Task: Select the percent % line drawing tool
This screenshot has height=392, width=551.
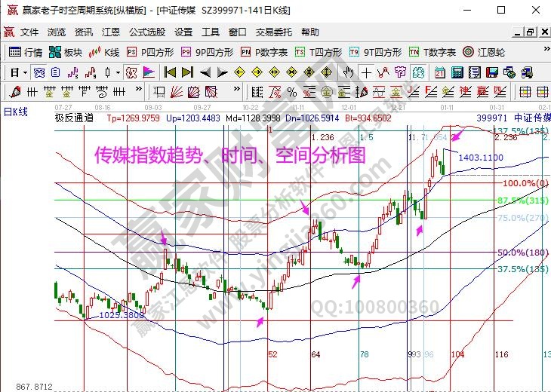Action: point(291,92)
